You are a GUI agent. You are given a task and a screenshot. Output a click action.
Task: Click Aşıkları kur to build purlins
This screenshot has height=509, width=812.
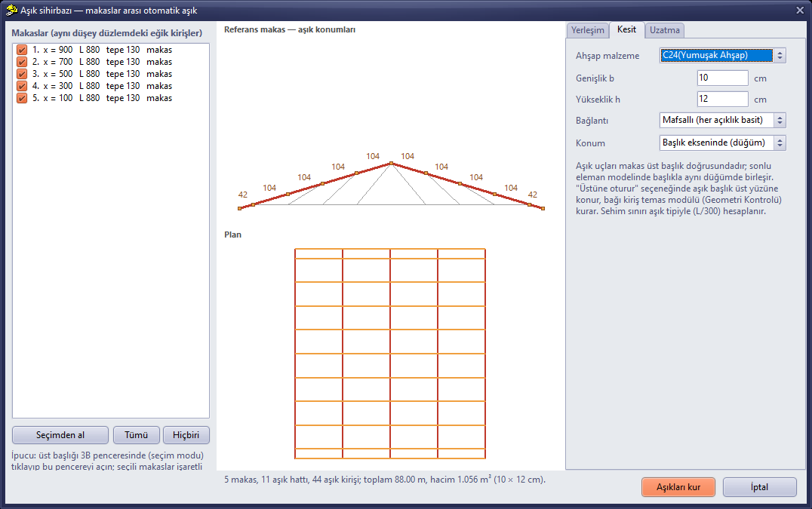(x=678, y=487)
